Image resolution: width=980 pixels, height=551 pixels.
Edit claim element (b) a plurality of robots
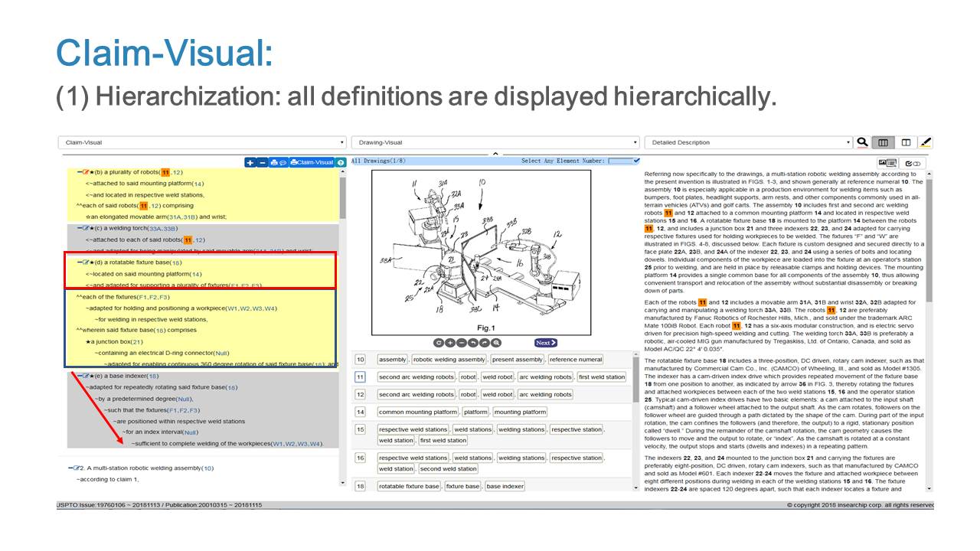[x=86, y=172]
